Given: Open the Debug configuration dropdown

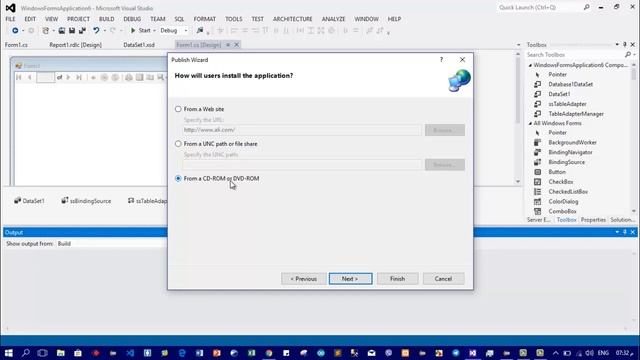Looking at the screenshot, I should pos(186,31).
